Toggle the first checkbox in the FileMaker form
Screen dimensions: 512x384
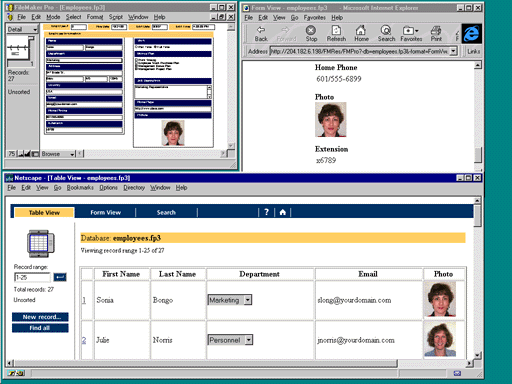click(136, 60)
